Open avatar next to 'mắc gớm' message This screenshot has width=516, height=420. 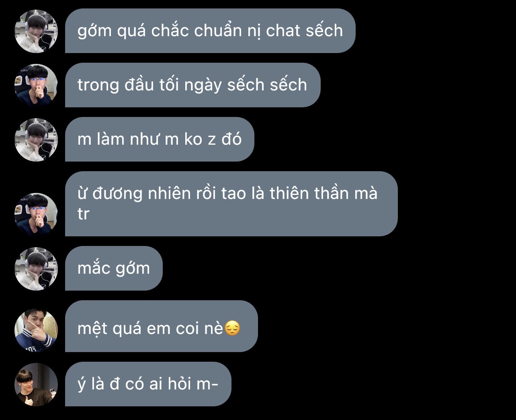coord(36,269)
